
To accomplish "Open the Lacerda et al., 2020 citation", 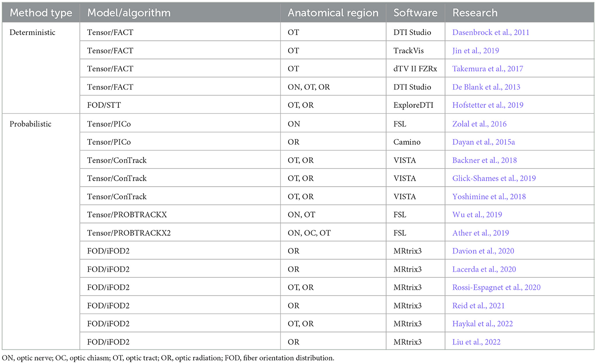I will (484, 269).
